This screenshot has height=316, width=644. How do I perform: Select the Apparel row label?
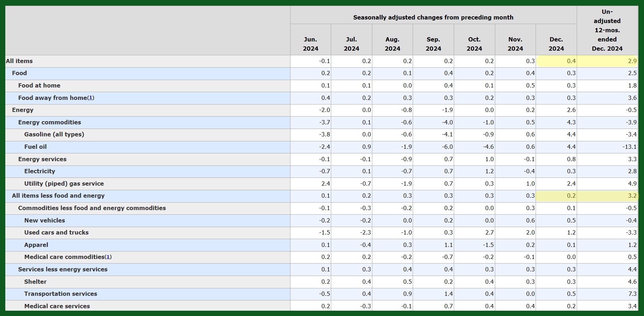pyautogui.click(x=36, y=245)
